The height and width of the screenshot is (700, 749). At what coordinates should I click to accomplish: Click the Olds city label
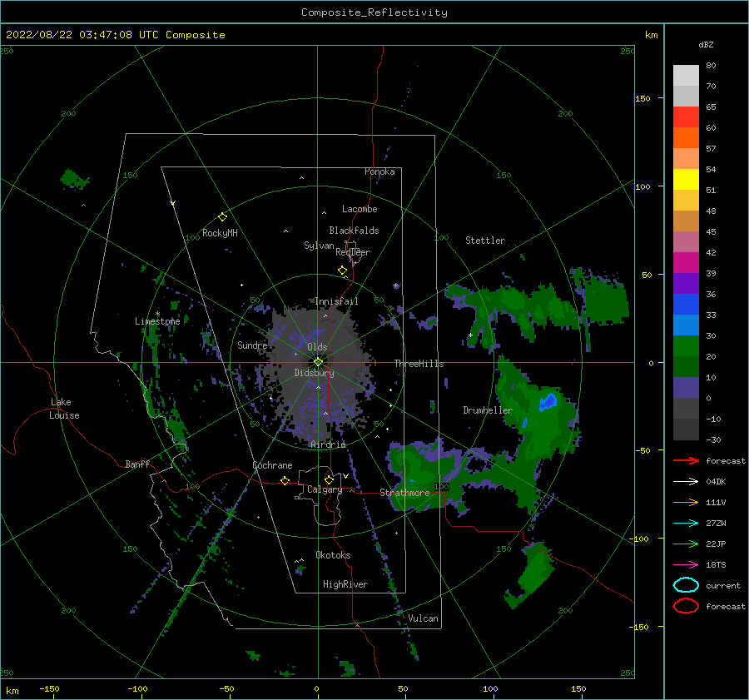317,347
